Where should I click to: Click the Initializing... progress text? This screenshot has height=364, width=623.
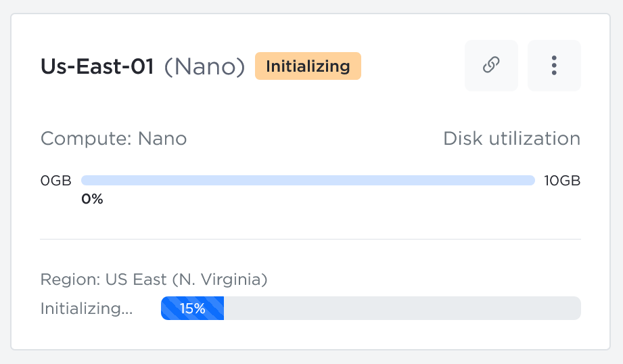pos(87,309)
